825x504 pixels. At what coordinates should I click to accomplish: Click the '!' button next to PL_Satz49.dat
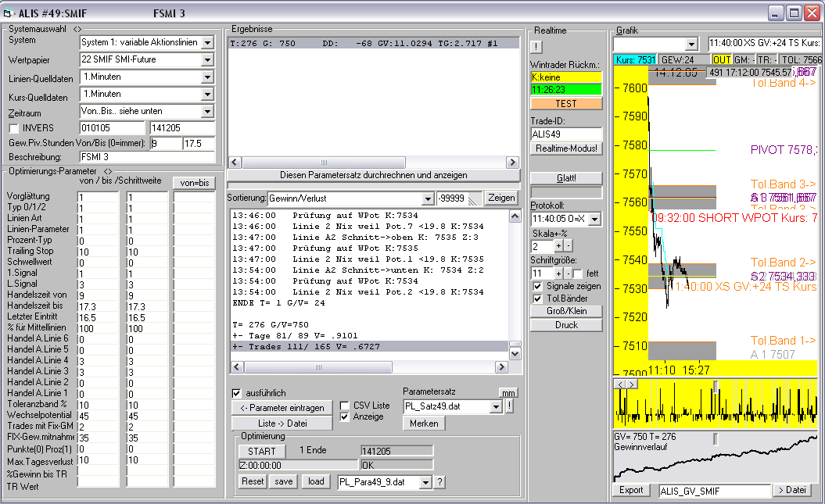pos(509,406)
